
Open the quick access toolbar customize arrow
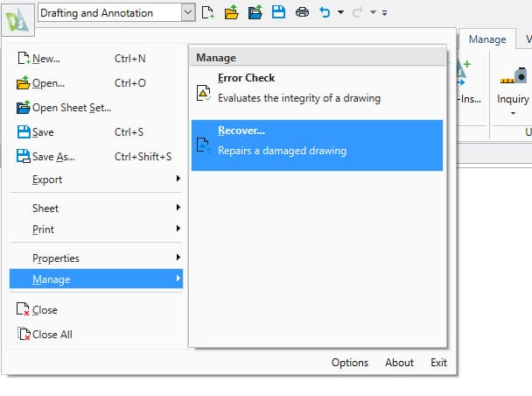[385, 13]
